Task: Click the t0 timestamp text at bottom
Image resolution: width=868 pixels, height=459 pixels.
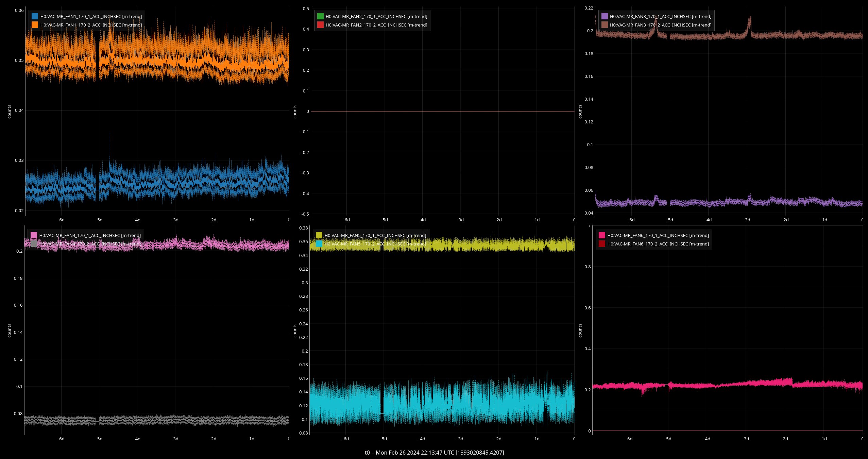Action: point(434,453)
